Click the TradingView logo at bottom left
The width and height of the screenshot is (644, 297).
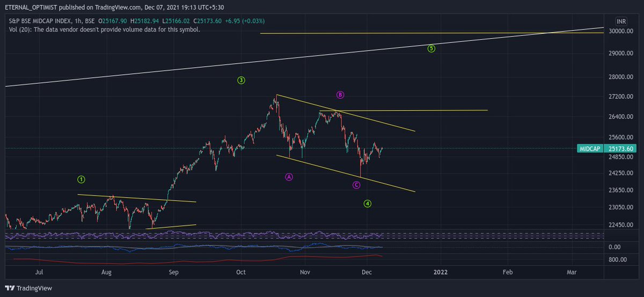28,288
